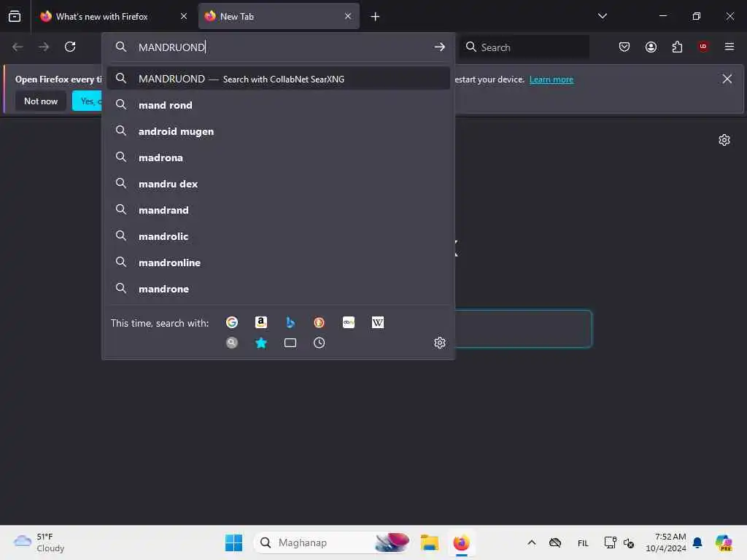747x560 pixels.
Task: Click the Firefox taskbar icon
Action: pos(461,542)
